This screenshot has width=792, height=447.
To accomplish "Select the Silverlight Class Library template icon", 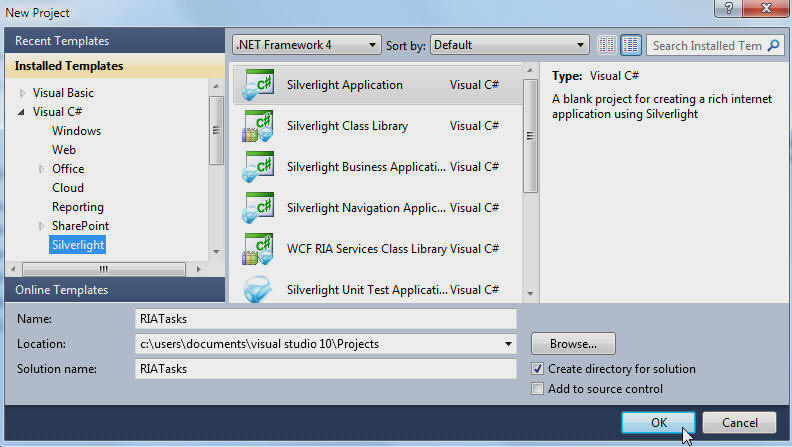I will 258,125.
